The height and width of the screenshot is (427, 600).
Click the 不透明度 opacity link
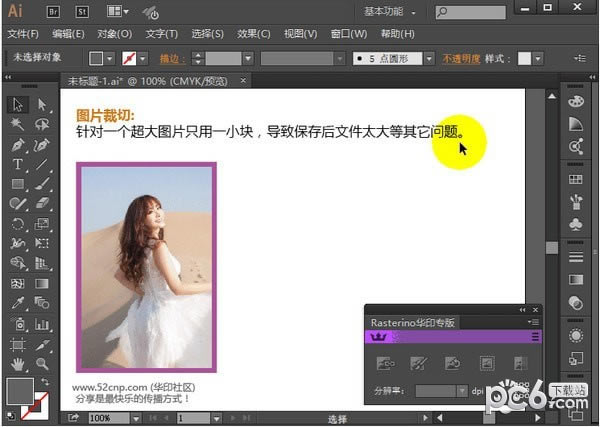tap(461, 59)
